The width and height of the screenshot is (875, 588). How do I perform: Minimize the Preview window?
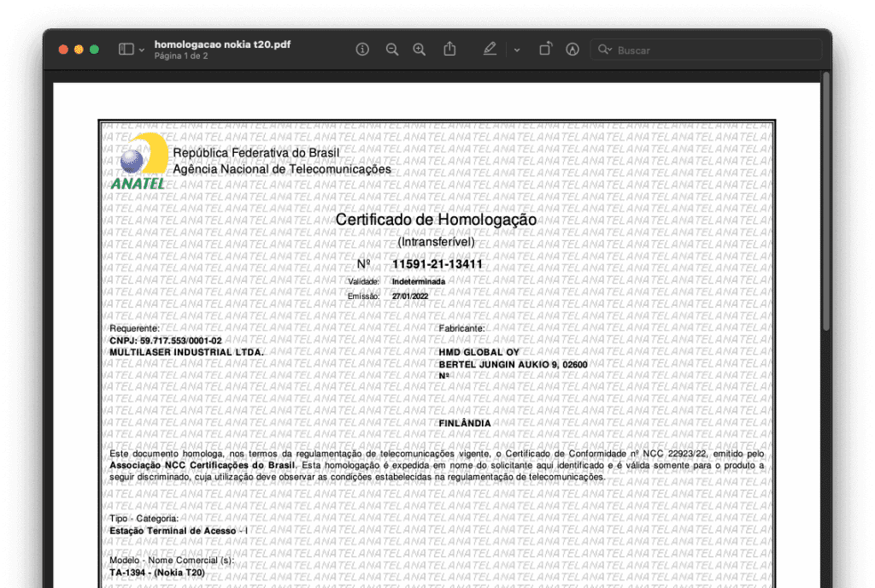click(x=79, y=50)
